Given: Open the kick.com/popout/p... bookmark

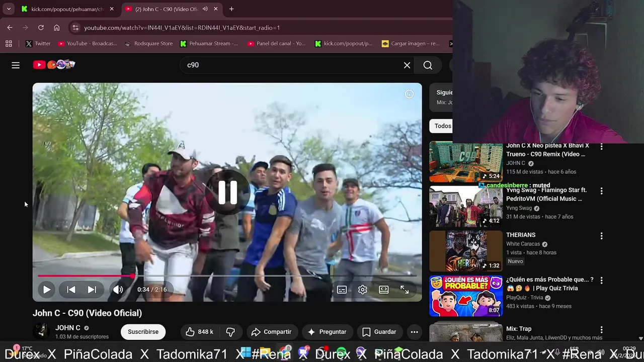Looking at the screenshot, I should 344,44.
